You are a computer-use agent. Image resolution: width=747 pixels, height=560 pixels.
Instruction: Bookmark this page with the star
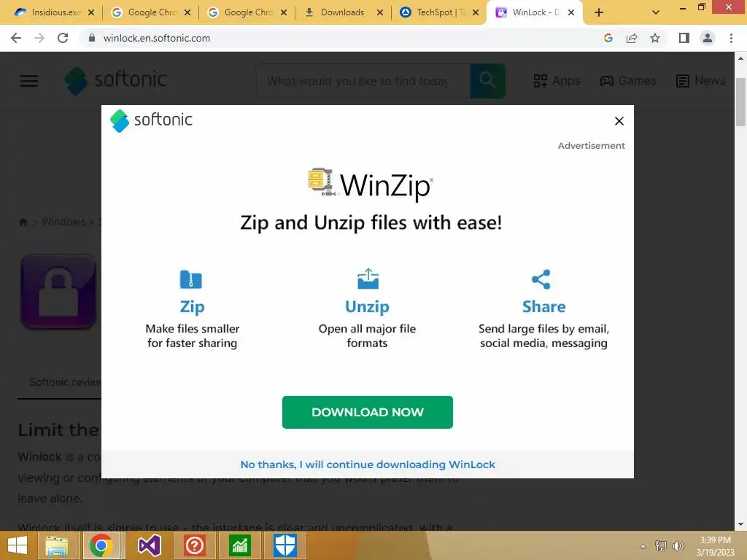click(x=655, y=38)
